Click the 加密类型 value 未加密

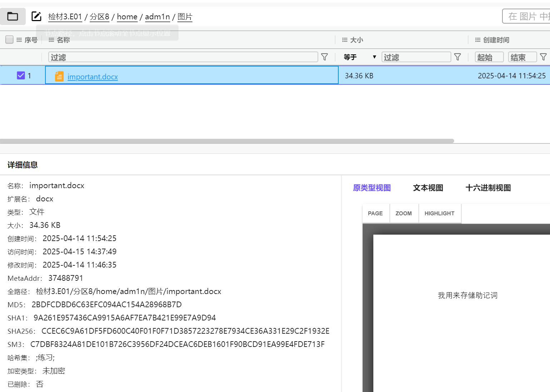click(54, 371)
